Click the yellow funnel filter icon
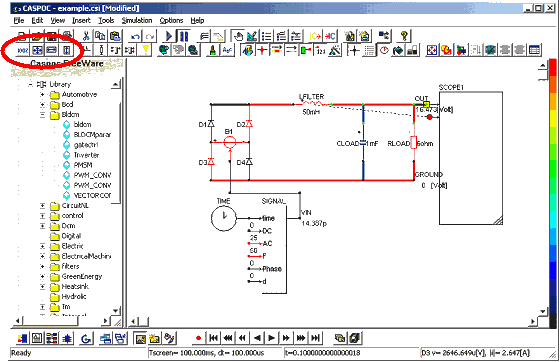The image size is (560, 362). pyautogui.click(x=146, y=50)
